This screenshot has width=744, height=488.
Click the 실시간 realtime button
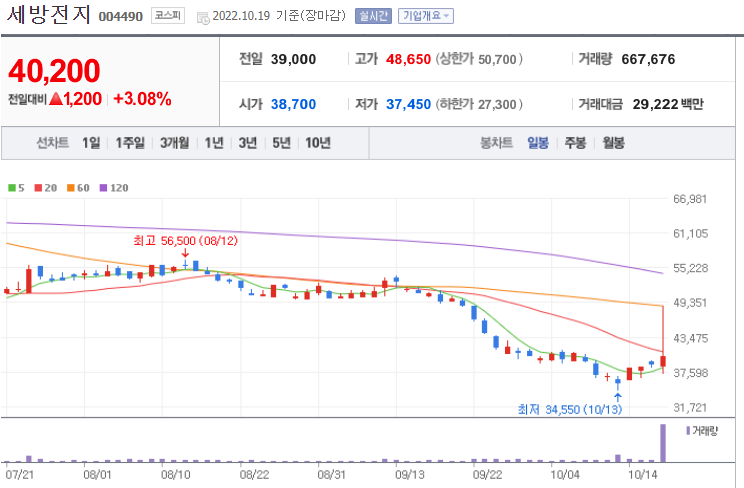(373, 16)
